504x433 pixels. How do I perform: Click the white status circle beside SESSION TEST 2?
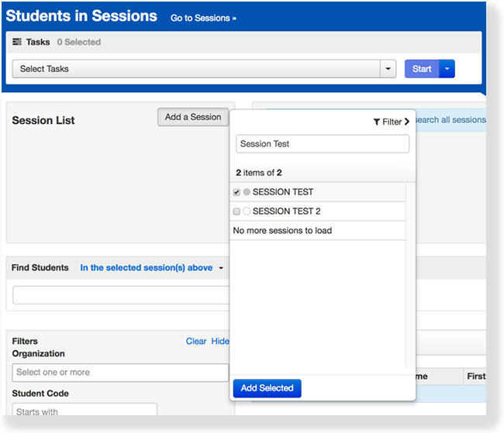point(247,211)
